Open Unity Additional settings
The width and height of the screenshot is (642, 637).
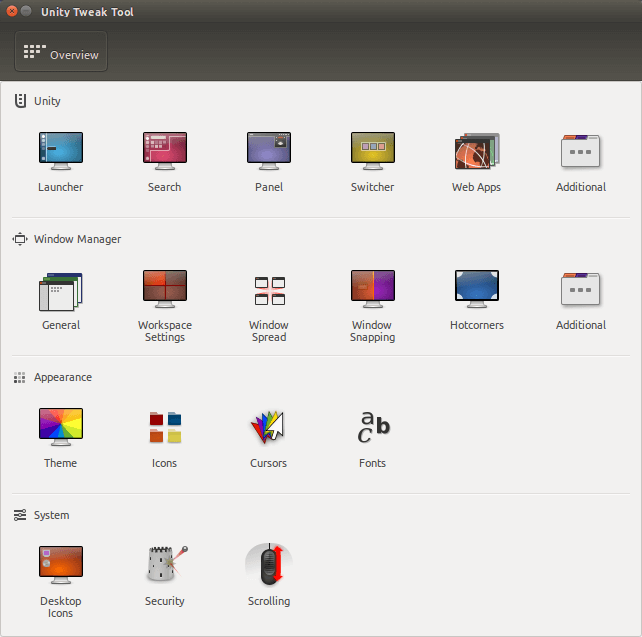pyautogui.click(x=581, y=151)
